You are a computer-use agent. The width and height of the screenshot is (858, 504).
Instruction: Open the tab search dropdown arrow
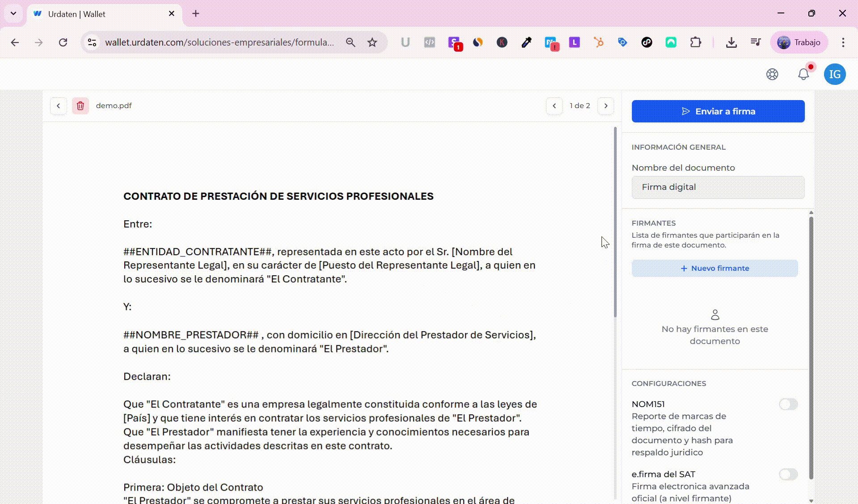(13, 13)
